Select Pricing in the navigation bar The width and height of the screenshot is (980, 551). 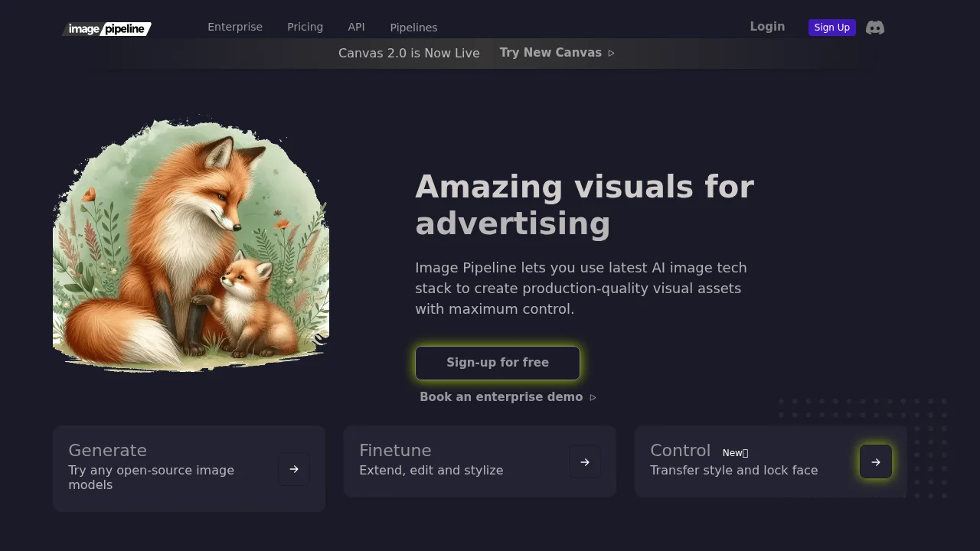click(x=305, y=27)
